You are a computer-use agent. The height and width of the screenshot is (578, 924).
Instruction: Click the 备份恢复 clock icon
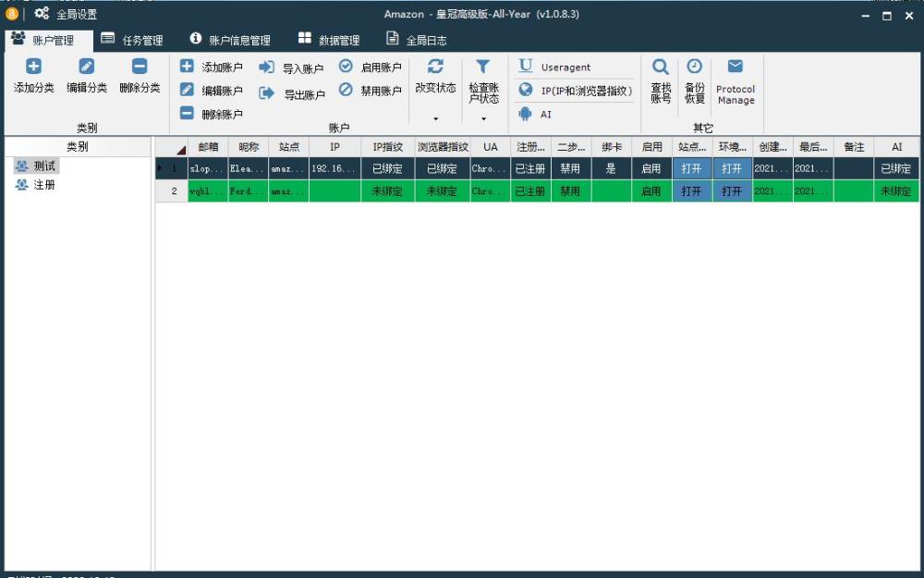click(695, 66)
